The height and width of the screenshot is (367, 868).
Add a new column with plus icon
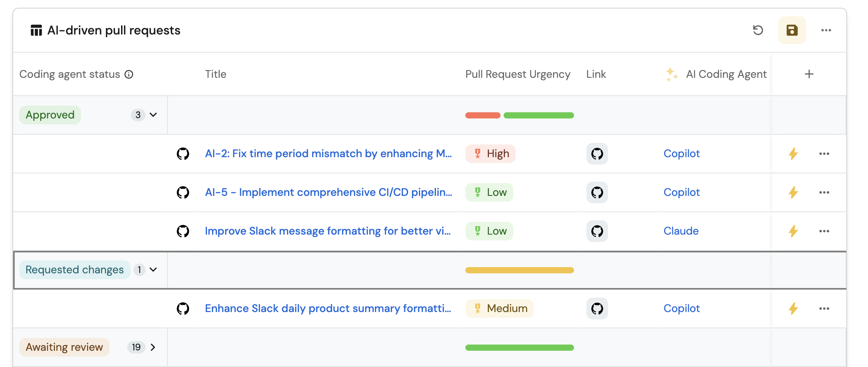809,74
